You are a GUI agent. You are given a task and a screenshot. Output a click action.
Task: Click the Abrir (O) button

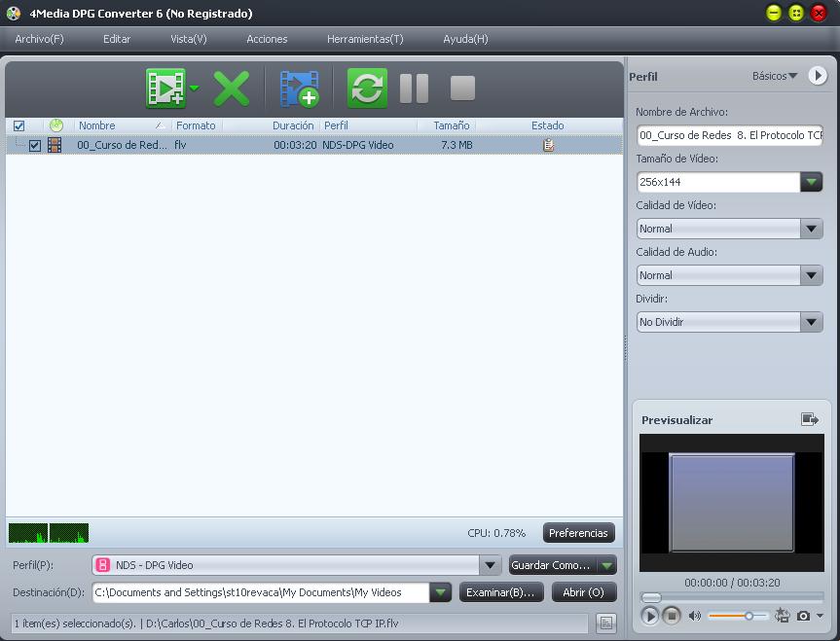tap(583, 592)
